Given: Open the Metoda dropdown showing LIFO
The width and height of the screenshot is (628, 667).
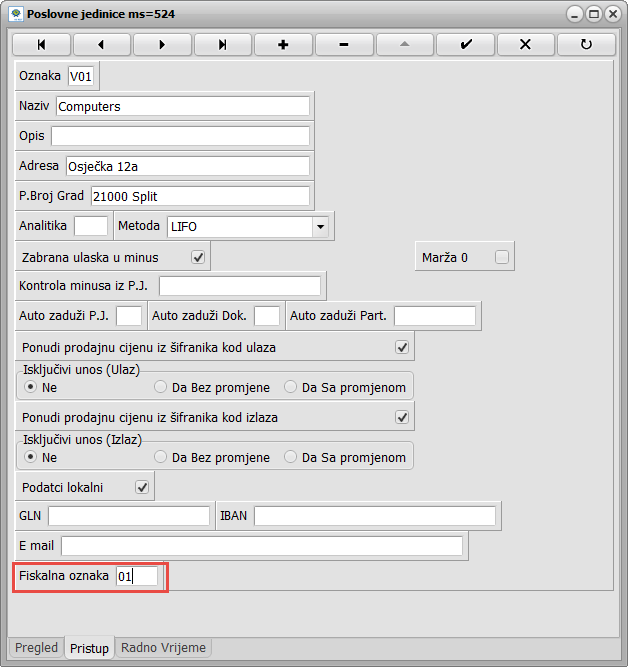Looking at the screenshot, I should click(x=320, y=226).
